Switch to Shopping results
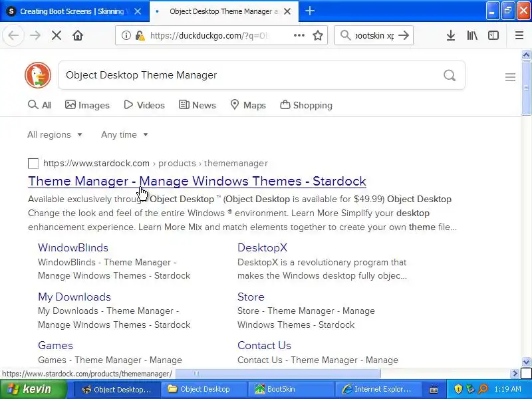 (x=306, y=105)
